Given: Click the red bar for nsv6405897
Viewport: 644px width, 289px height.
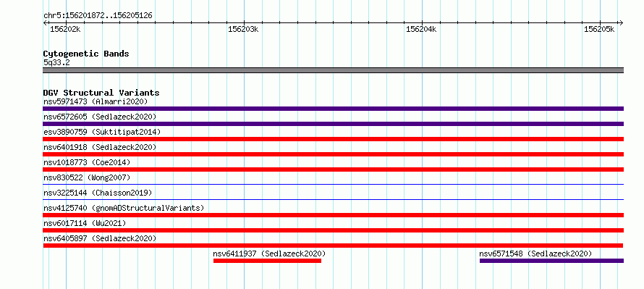Looking at the screenshot, I should [x=333, y=246].
